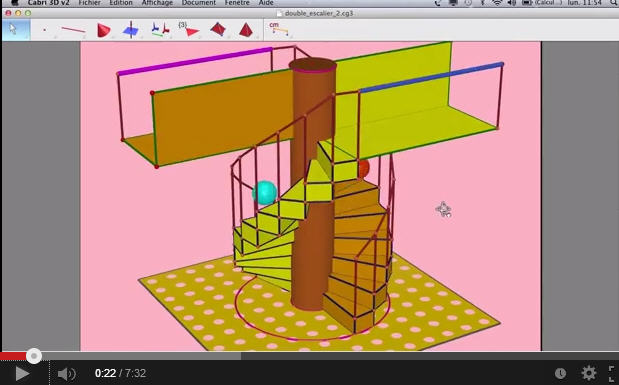
Task: Pick the red regular pyramid tool
Action: tap(246, 30)
